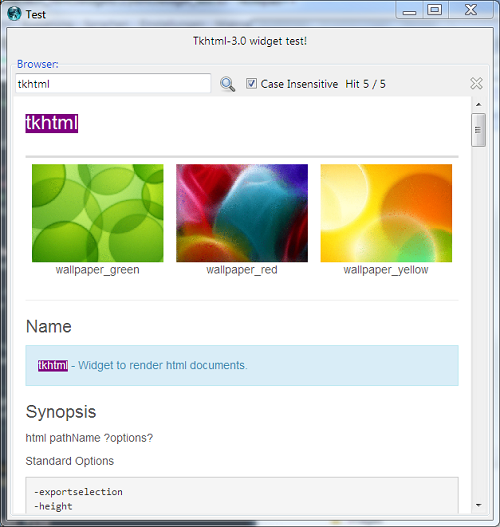Click the globe application icon in title bar
500x527 pixels.
tap(14, 14)
